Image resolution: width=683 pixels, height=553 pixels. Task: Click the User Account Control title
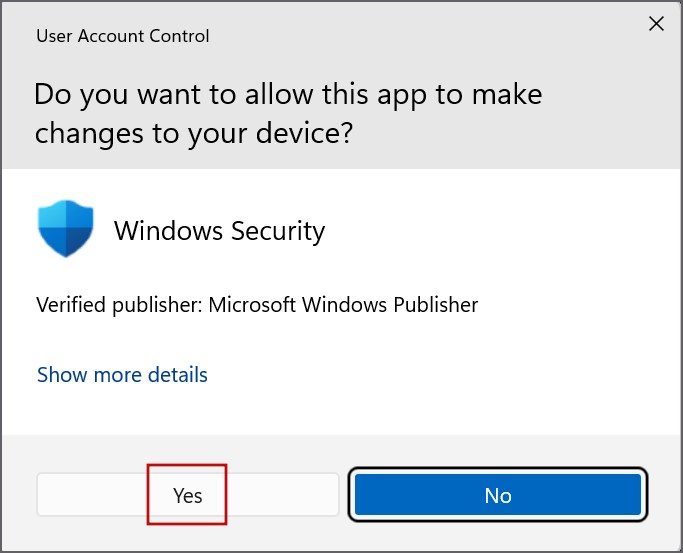point(122,36)
